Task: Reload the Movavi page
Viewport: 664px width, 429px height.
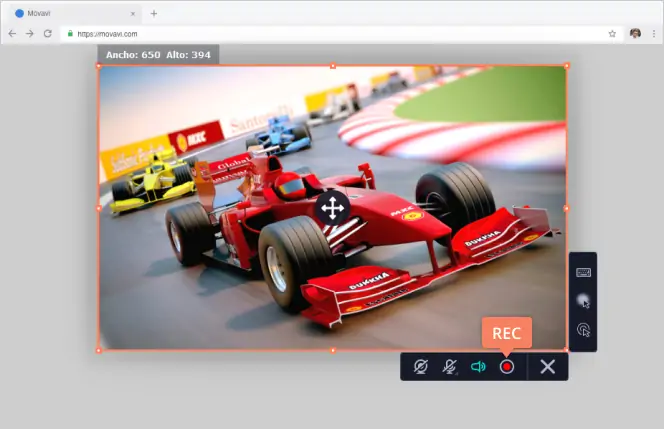Action: point(48,33)
